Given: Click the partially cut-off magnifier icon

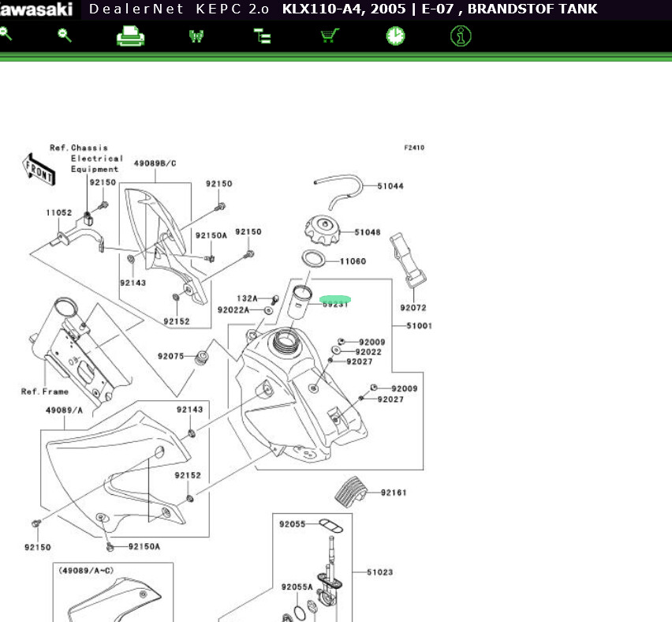Looking at the screenshot, I should (x=5, y=35).
